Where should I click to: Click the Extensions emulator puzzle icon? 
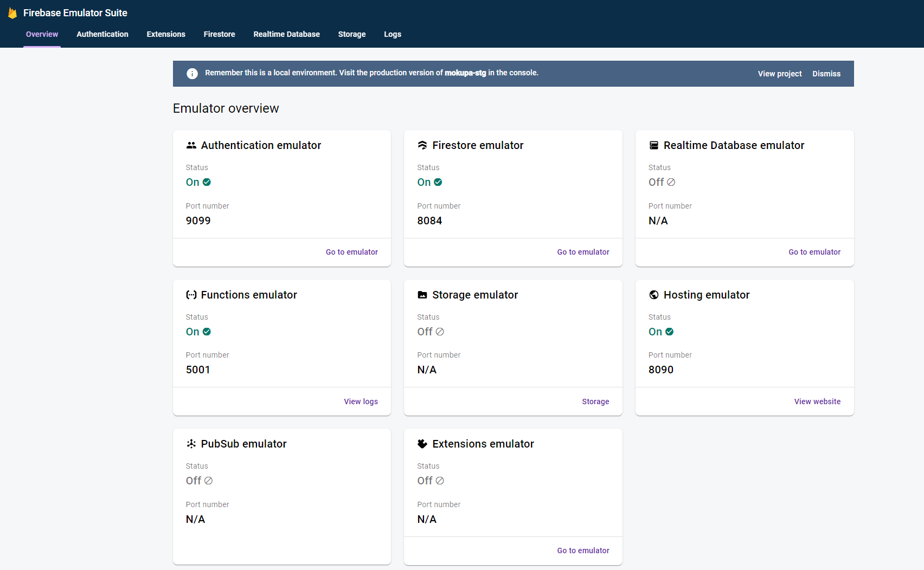[422, 444]
